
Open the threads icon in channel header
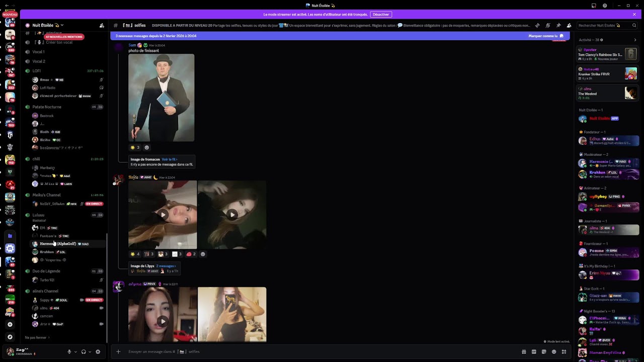537,25
